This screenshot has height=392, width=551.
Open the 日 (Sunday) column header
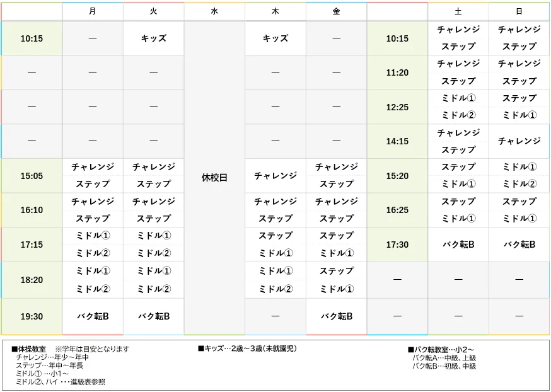pyautogui.click(x=519, y=11)
